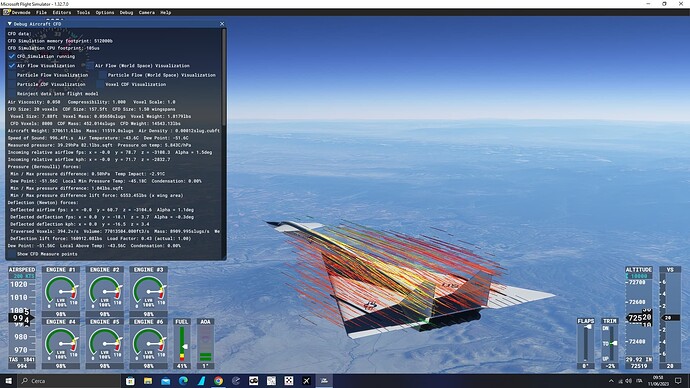Enable Particle Flow Visualization checkbox
Screen dimensions: 690x388
pyautogui.click(x=12, y=75)
